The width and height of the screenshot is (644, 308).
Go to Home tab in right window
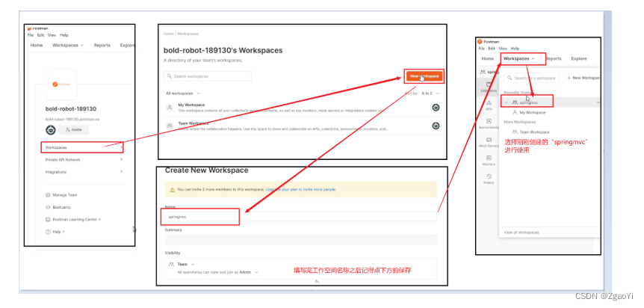tap(488, 59)
